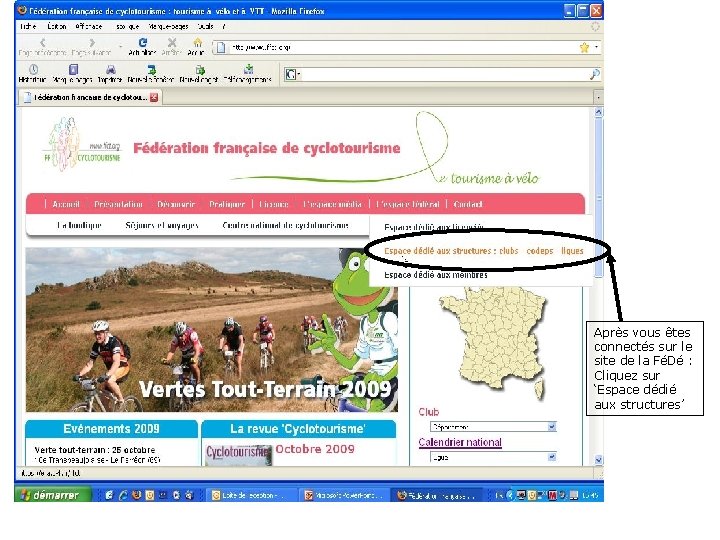Bookmark the page with the star icon

[584, 47]
